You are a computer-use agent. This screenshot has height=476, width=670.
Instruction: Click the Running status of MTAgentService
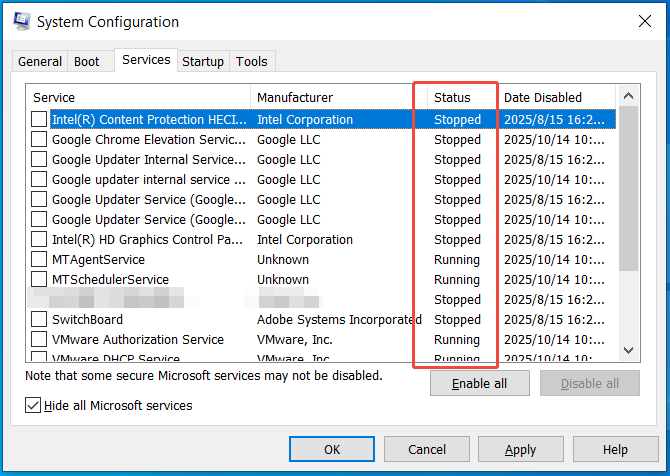point(457,259)
